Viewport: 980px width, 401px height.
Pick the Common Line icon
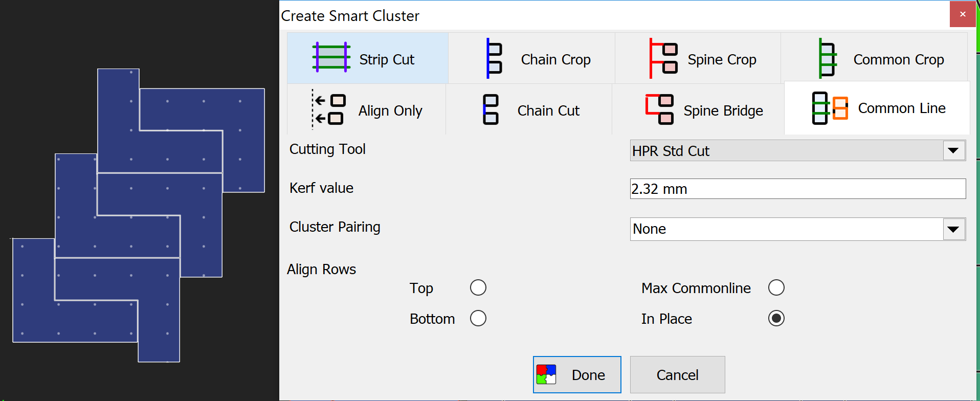coord(830,108)
